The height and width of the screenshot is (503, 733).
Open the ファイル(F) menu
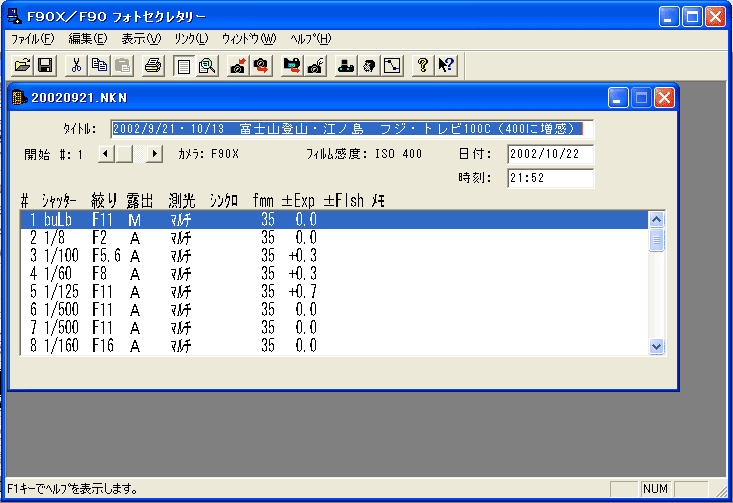tap(32, 39)
